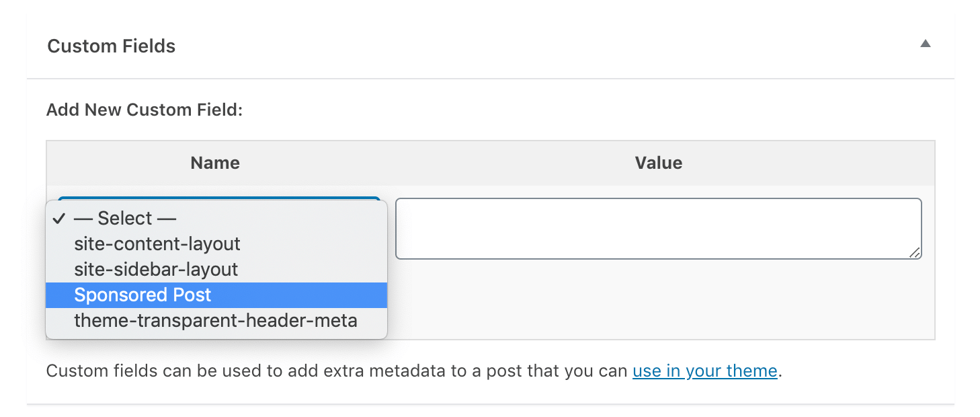This screenshot has width=980, height=417.
Task: Collapse the Custom Fields panel arrow
Action: 926,43
